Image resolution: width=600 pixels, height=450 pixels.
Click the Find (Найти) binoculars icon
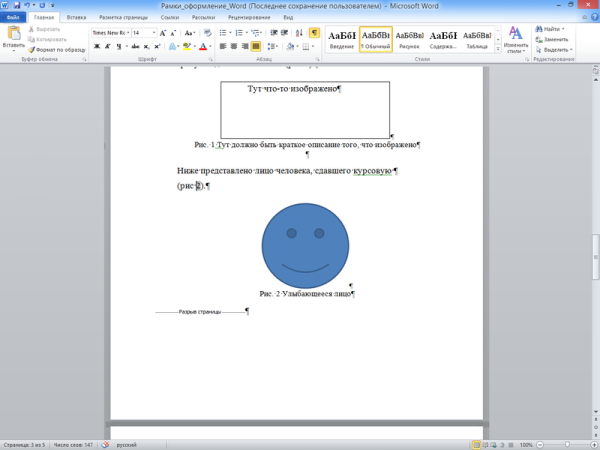tap(539, 29)
